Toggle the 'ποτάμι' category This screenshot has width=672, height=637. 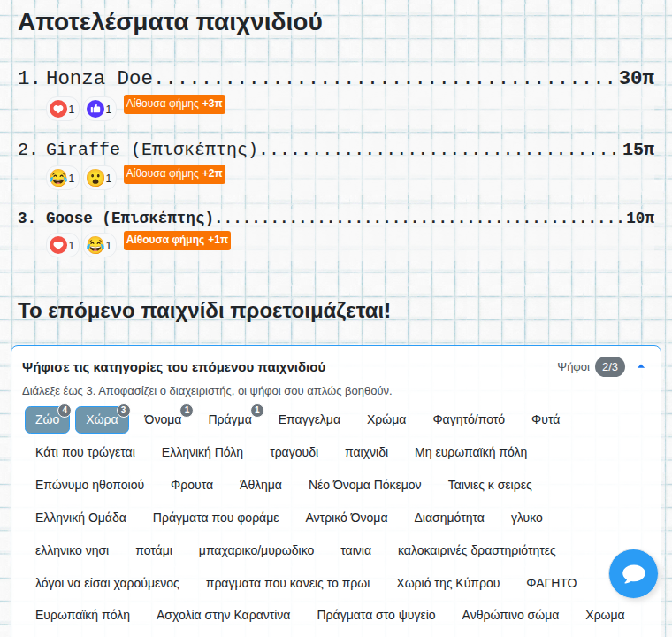(154, 550)
